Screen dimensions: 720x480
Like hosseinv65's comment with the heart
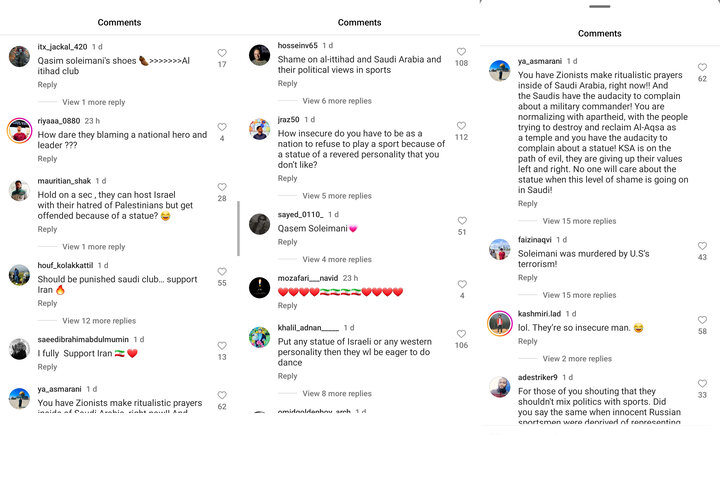coord(461,51)
